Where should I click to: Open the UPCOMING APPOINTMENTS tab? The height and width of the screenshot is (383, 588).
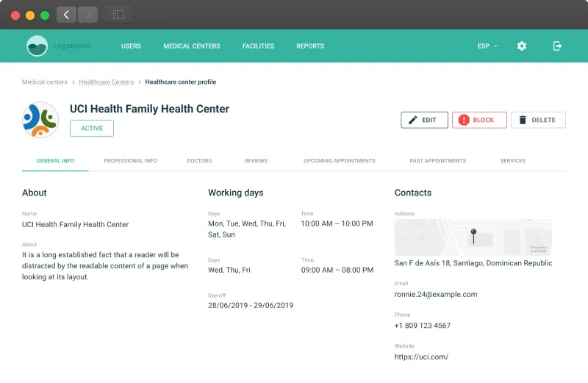[340, 160]
